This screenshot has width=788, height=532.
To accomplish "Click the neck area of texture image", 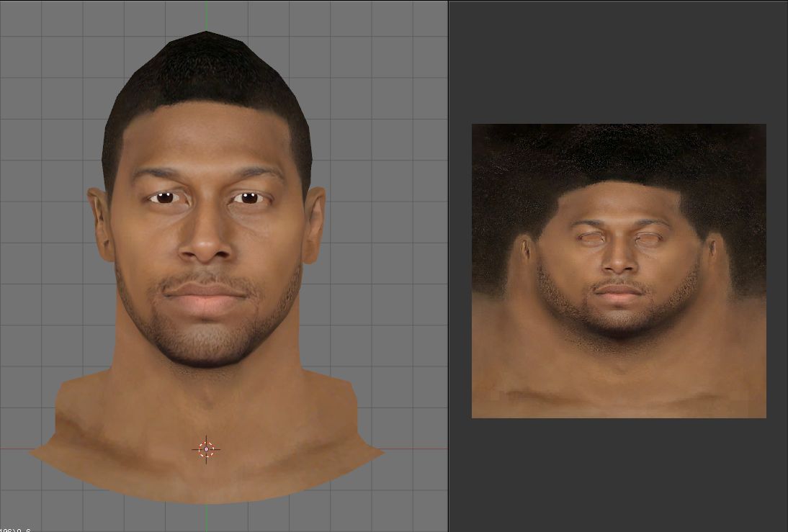I will [x=618, y=367].
